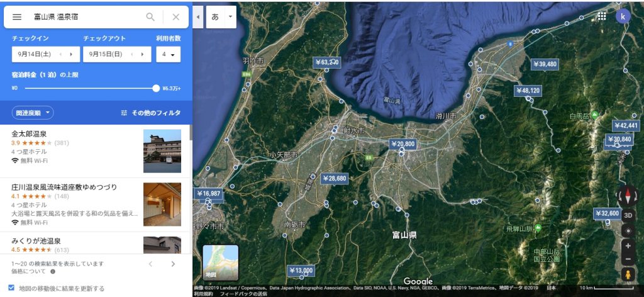
Task: Advance check-in date one day forward
Action: coord(72,54)
